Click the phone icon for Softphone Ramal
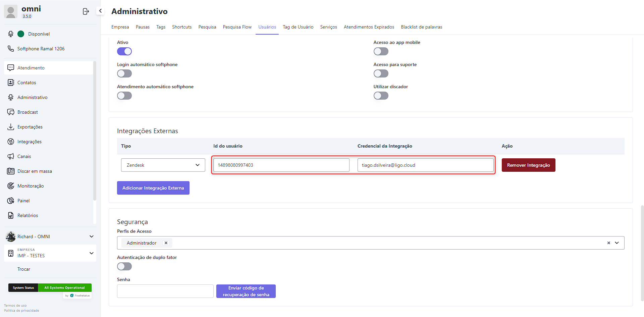644x317 pixels. 11,49
